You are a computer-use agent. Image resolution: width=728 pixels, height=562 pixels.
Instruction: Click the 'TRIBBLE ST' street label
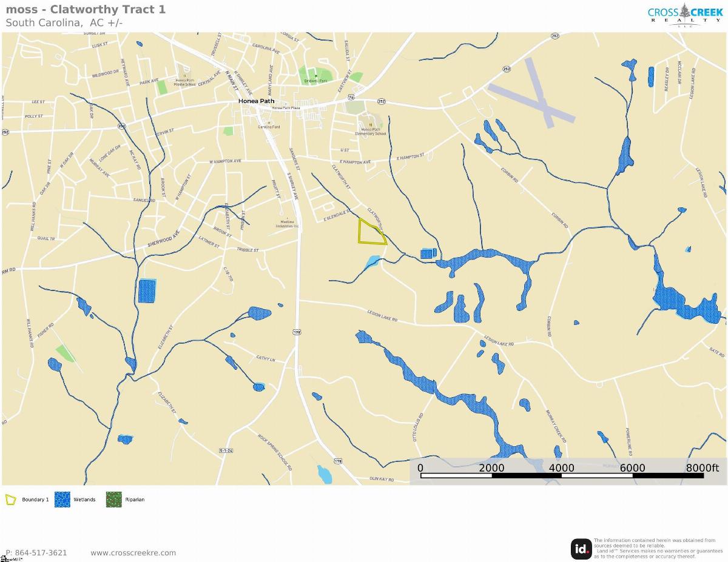[x=248, y=250]
